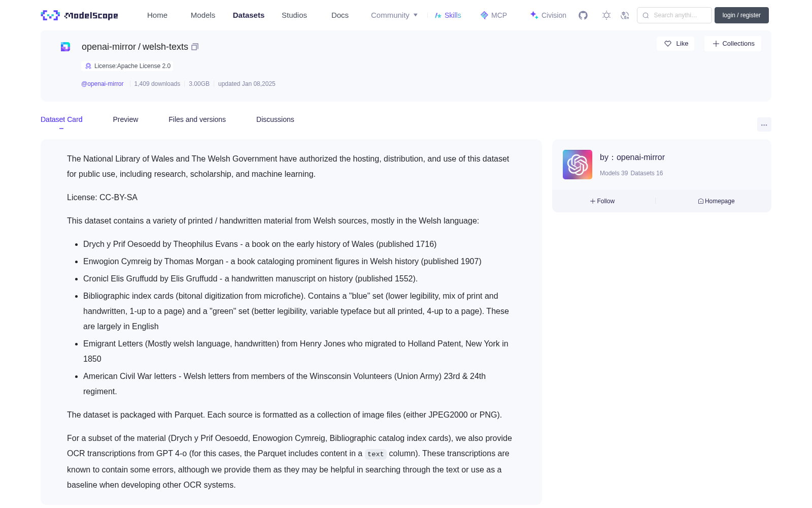Focus the Search anything input field
This screenshot has width=812, height=508.
click(674, 15)
